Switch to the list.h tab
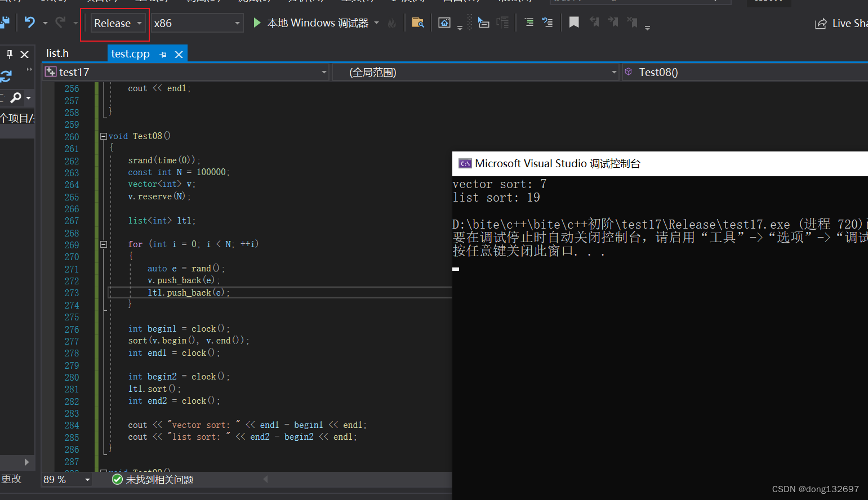Viewport: 868px width, 500px height. 57,53
